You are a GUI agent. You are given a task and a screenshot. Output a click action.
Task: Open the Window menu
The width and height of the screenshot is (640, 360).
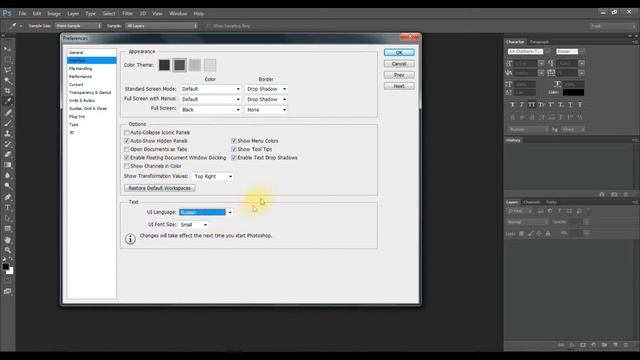(178, 13)
